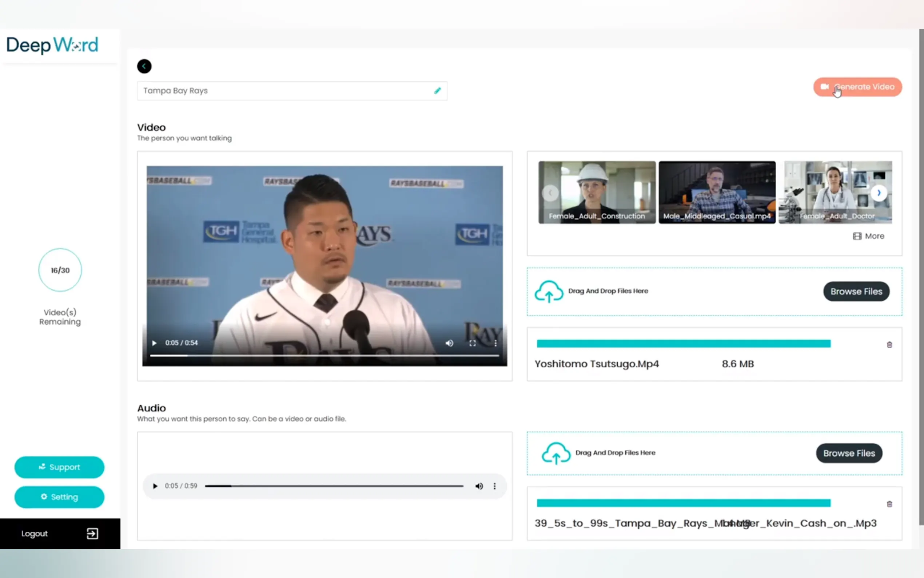
Task: Show previous sample videos with the carousel's left arrow
Action: [x=550, y=193]
